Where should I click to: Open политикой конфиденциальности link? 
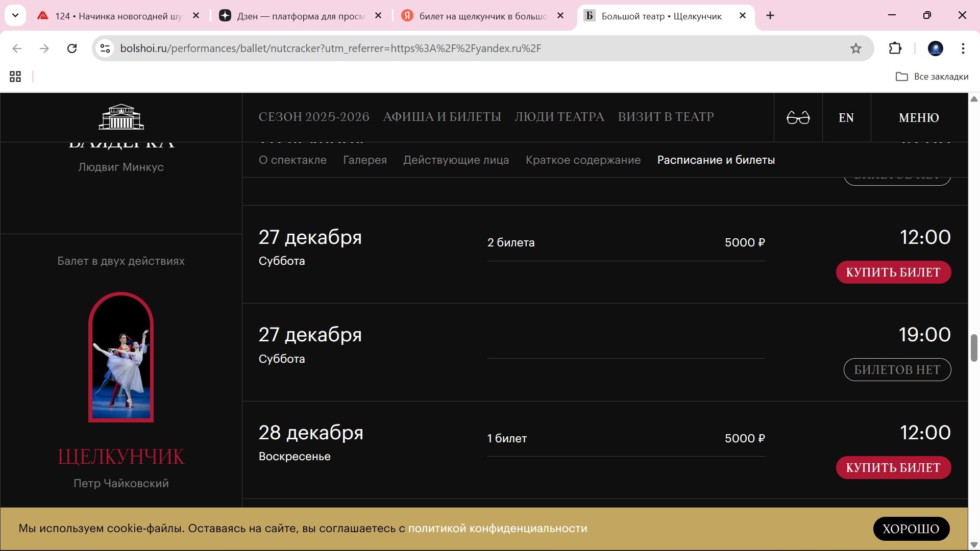point(497,529)
